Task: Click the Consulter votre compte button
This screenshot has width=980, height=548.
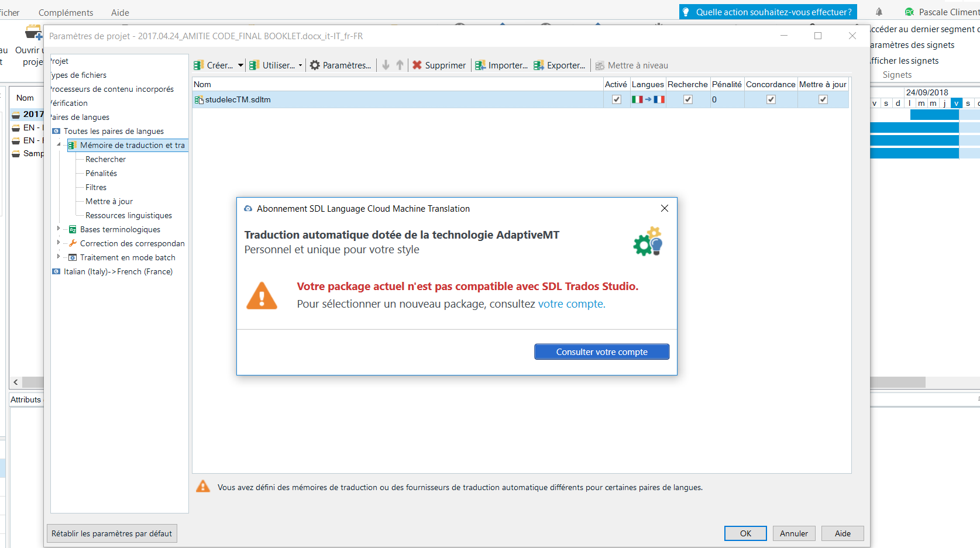Action: pos(601,351)
